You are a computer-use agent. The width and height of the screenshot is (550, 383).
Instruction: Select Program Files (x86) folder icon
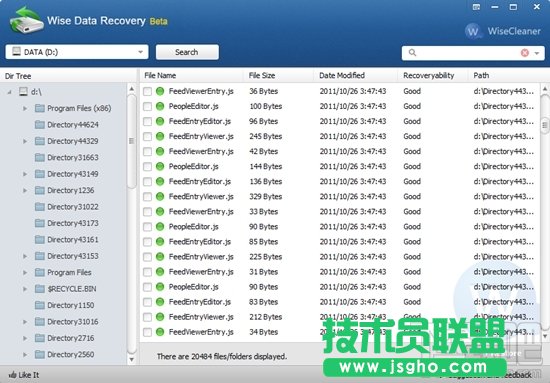[x=40, y=108]
